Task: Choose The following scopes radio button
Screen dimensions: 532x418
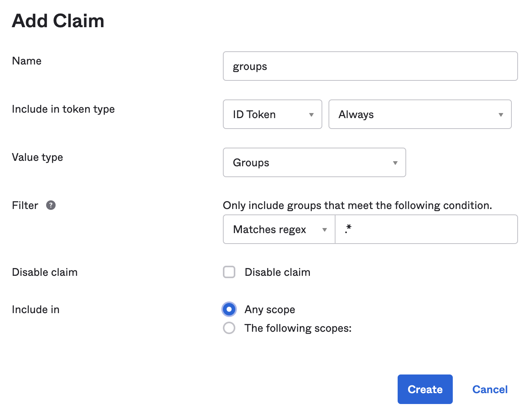Action: pos(229,328)
